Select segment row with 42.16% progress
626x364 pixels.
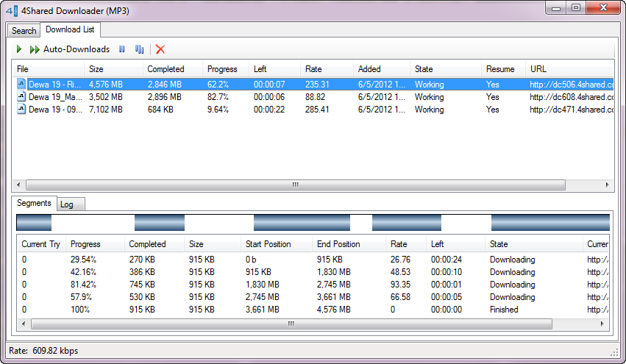coord(313,272)
